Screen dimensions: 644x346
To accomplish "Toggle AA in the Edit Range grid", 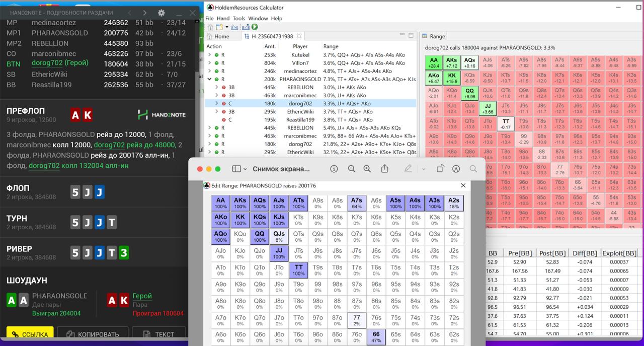I will [221, 203].
